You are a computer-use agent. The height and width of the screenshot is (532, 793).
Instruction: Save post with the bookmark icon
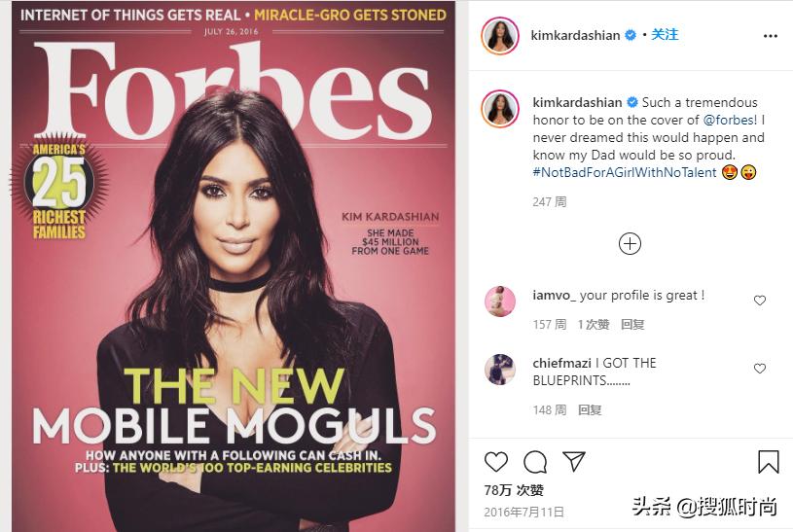point(769,462)
